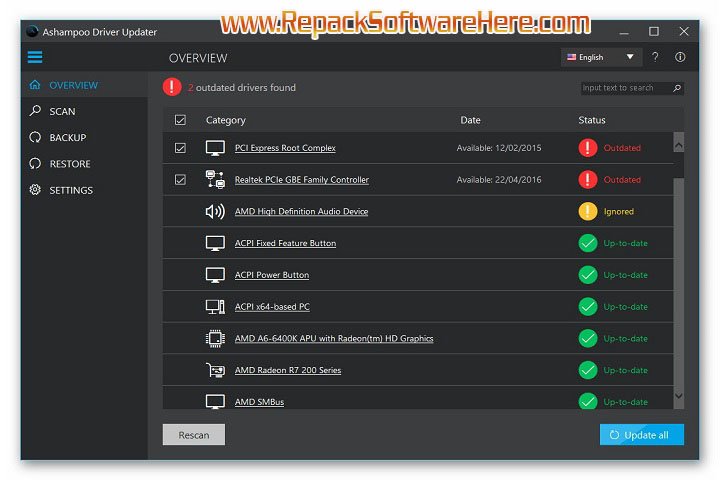Click the Category column header
The width and height of the screenshot is (720, 480).
pos(225,120)
